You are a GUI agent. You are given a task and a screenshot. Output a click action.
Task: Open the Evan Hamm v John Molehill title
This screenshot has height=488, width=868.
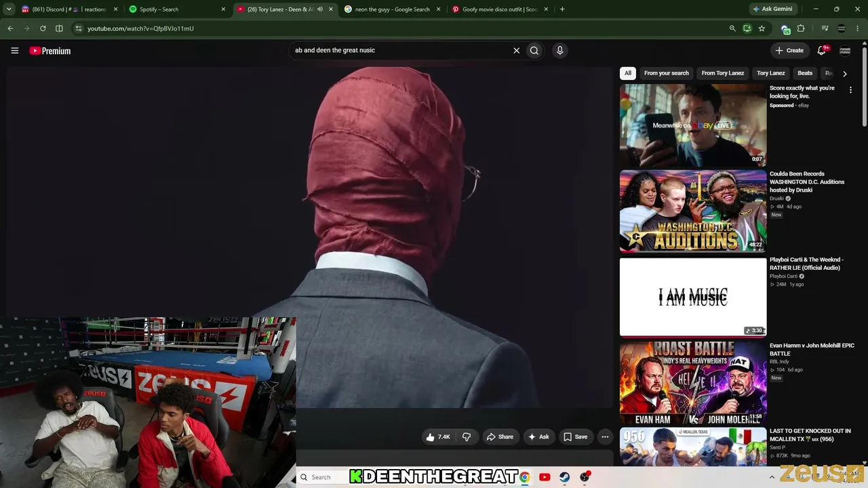(x=812, y=350)
